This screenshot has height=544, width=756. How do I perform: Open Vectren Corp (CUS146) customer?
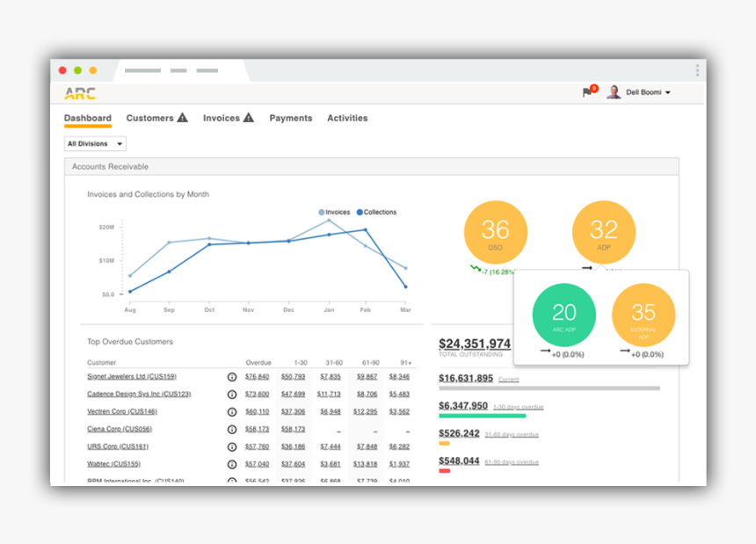point(122,411)
